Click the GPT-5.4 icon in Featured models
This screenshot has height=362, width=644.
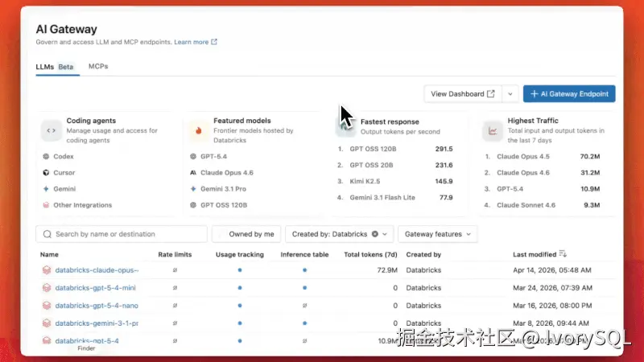click(x=193, y=156)
